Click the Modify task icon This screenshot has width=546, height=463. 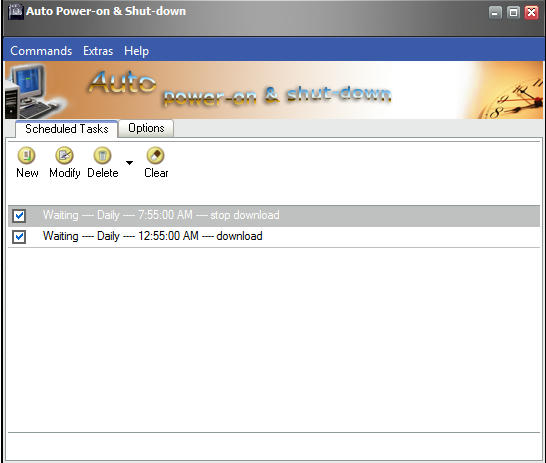click(x=64, y=155)
